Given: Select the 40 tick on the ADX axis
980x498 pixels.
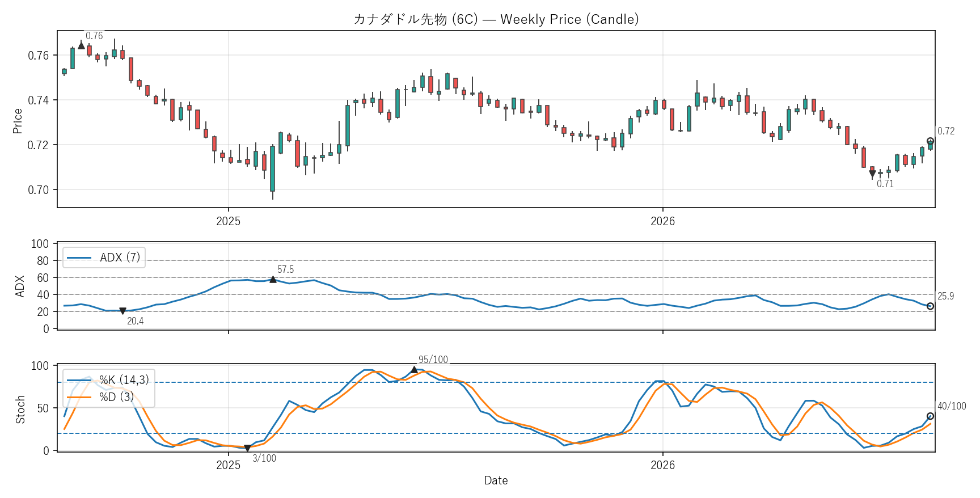Looking at the screenshot, I should (x=43, y=295).
